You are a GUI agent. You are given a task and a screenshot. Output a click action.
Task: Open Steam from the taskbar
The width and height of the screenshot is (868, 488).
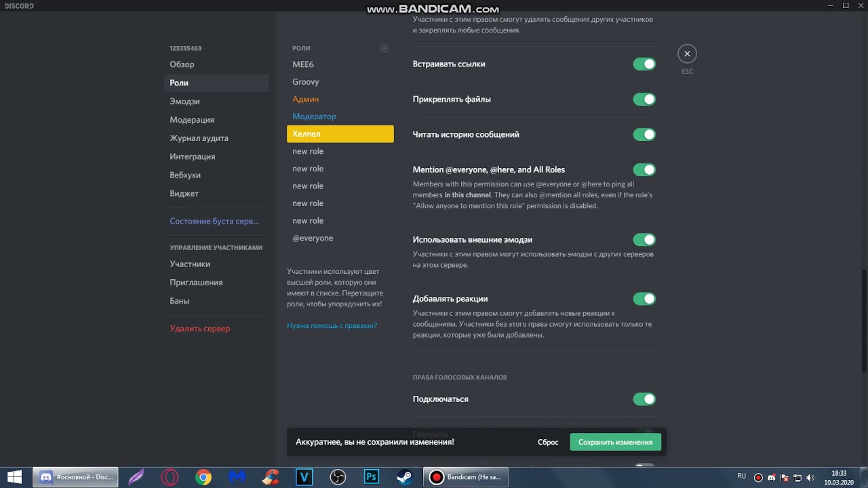click(x=405, y=477)
